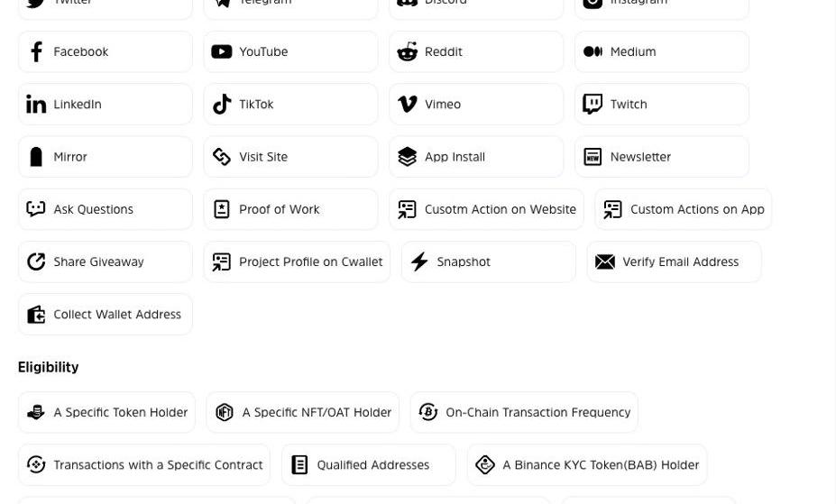Screen dimensions: 836x504
Task: Click the Snapshot lightning bolt icon
Action: (x=419, y=261)
